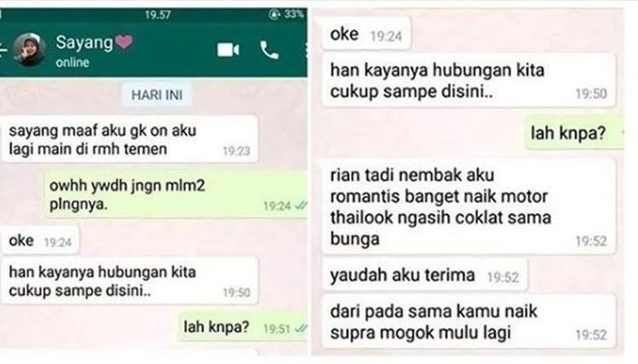
Task: Select message 'rian tadi nembak aku'
Action: [468, 206]
